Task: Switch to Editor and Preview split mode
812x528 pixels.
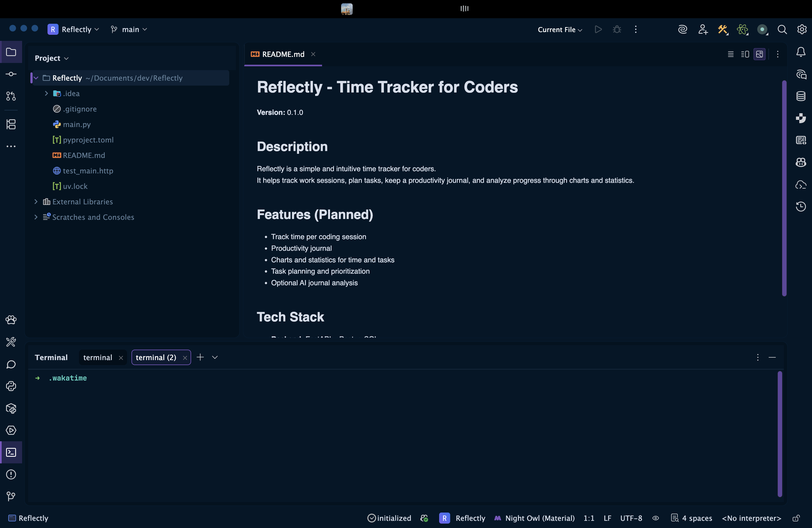Action: [745, 54]
